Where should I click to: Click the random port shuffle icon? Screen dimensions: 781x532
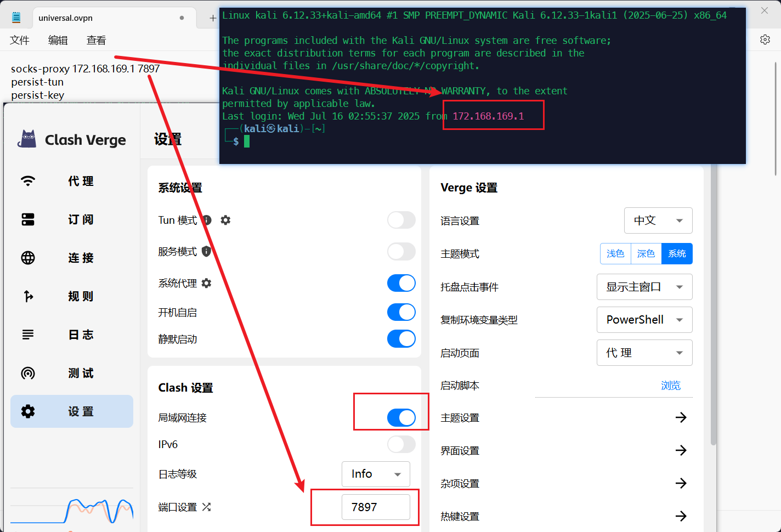coord(206,507)
